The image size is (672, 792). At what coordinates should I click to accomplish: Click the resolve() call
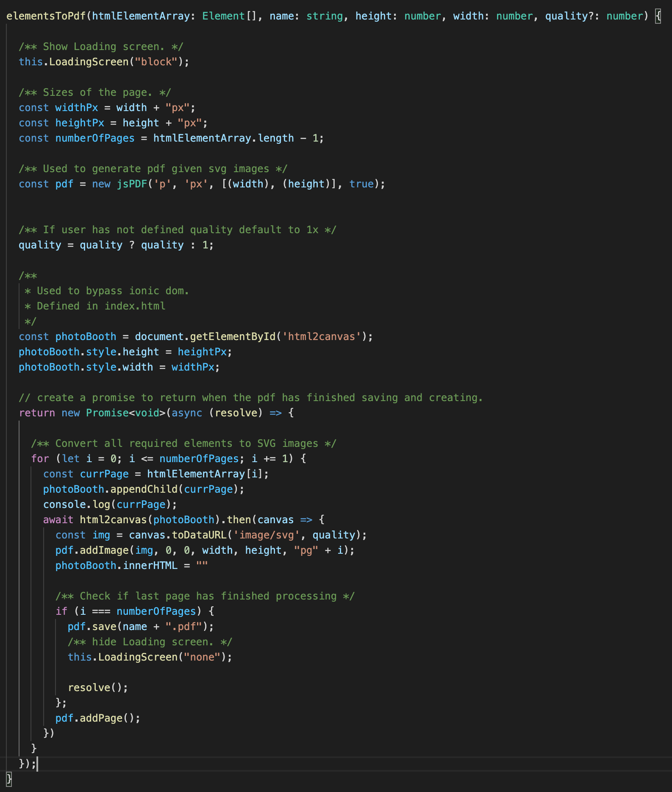(x=98, y=688)
